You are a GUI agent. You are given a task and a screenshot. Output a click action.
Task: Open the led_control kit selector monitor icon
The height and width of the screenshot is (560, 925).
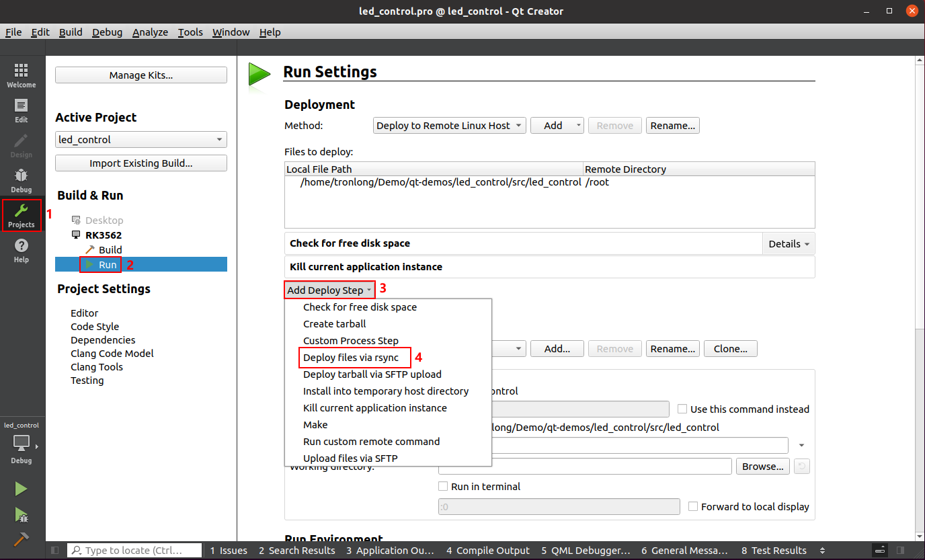[x=22, y=444]
